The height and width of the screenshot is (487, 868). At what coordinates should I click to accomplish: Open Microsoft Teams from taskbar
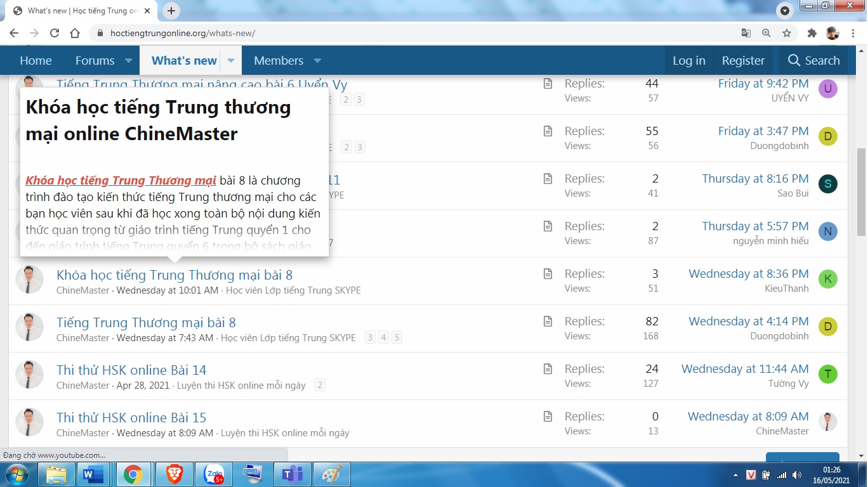coord(292,474)
